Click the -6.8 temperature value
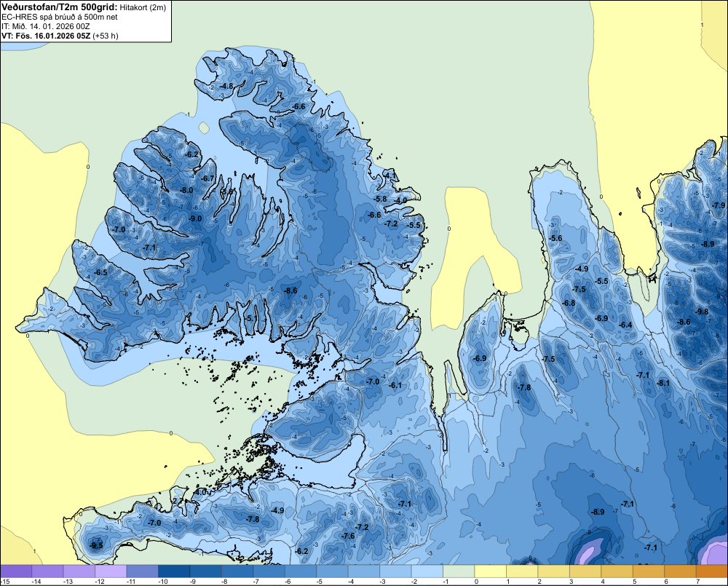This screenshot has height=586, width=728. [x=569, y=304]
